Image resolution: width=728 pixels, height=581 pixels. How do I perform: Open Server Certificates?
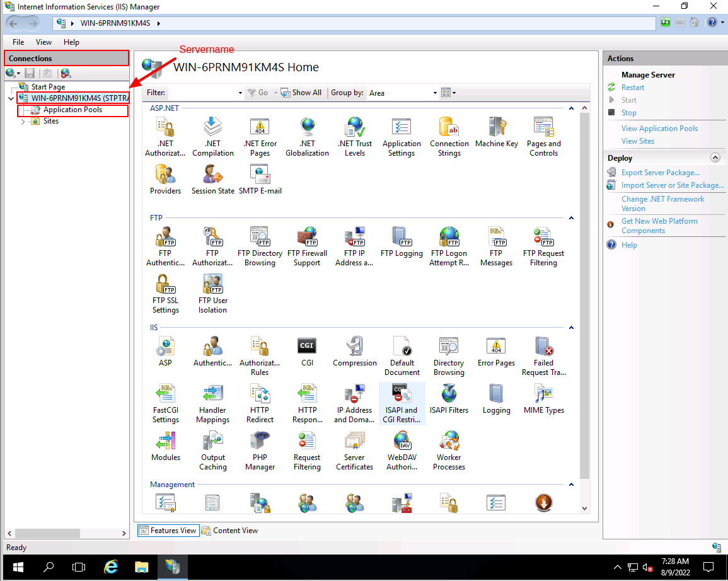click(355, 451)
